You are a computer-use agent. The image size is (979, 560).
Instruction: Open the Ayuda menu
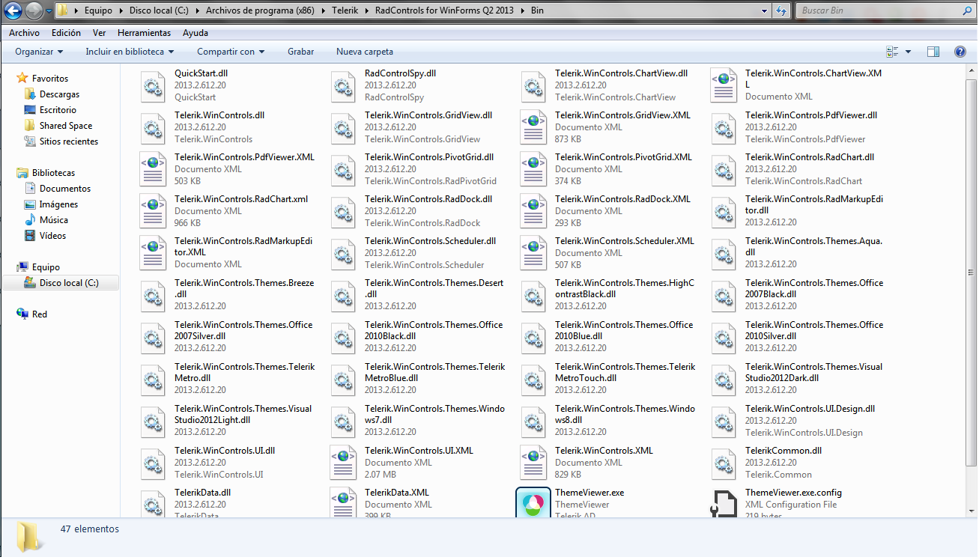click(x=196, y=33)
